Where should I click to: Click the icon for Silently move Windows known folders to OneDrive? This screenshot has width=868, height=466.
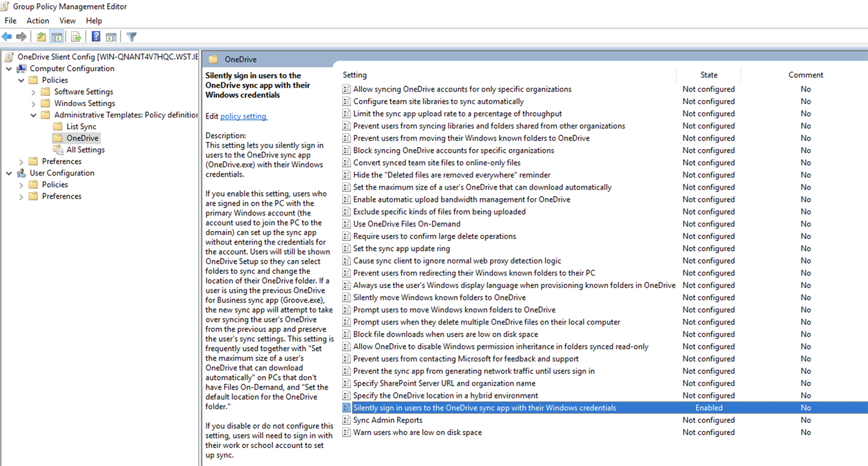pyautogui.click(x=346, y=298)
